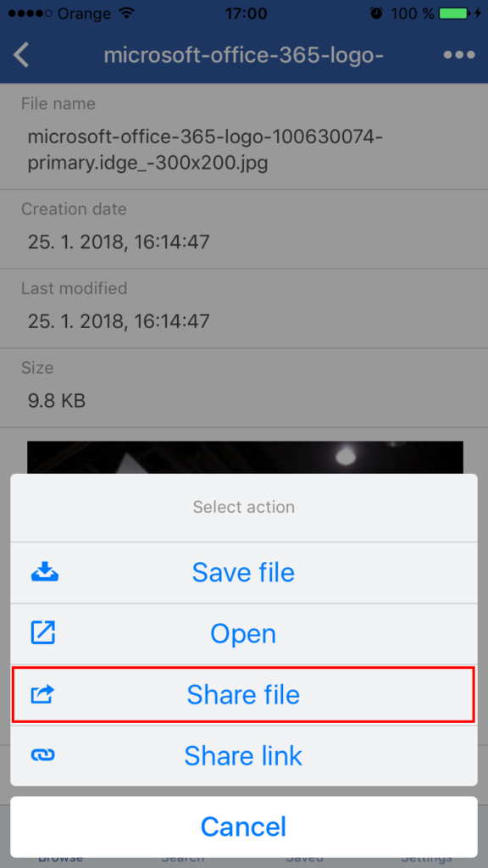Choose Open from action sheet
The height and width of the screenshot is (868, 488).
point(244,633)
